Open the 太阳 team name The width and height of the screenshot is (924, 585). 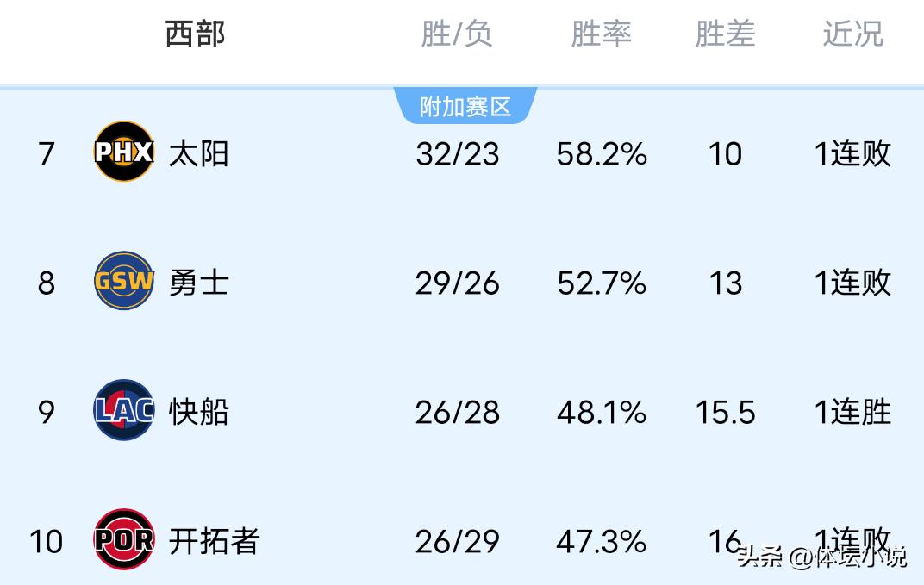199,153
